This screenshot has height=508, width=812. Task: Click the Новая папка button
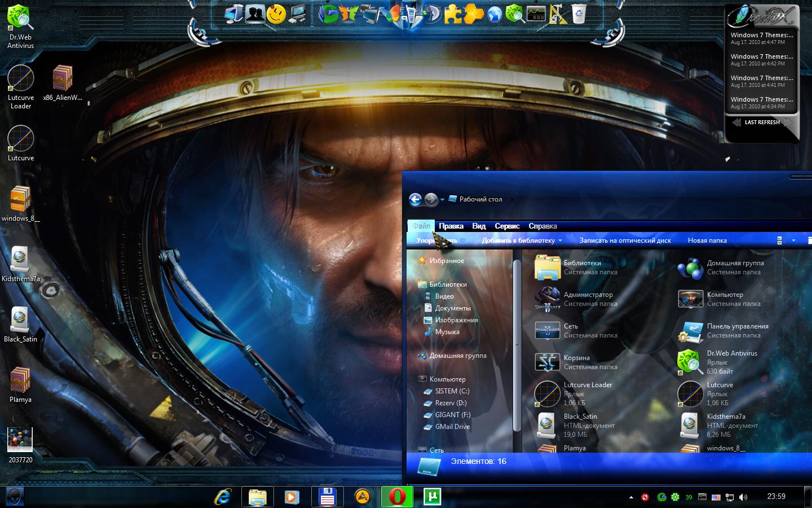pos(707,240)
